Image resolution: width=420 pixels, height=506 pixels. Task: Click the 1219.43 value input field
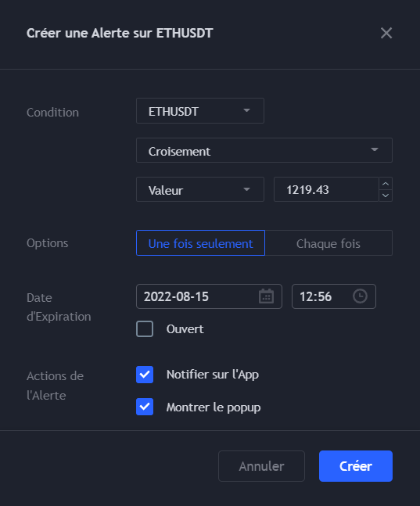pyautogui.click(x=326, y=189)
